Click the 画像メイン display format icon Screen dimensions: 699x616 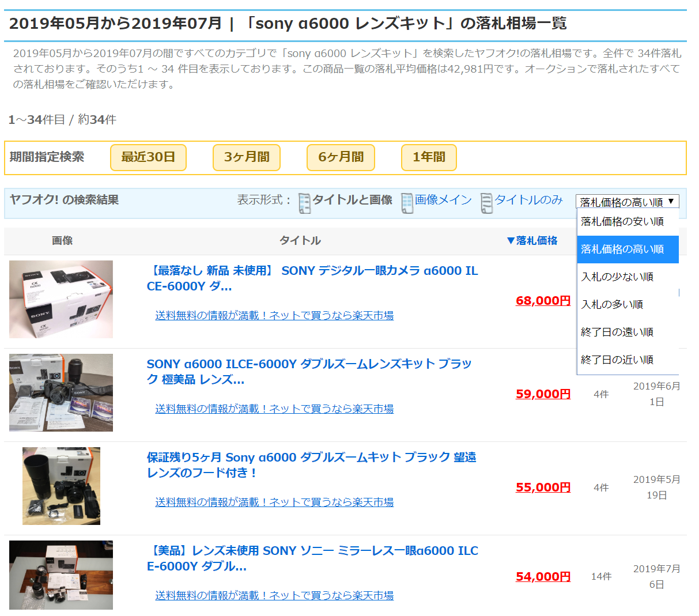(x=407, y=203)
